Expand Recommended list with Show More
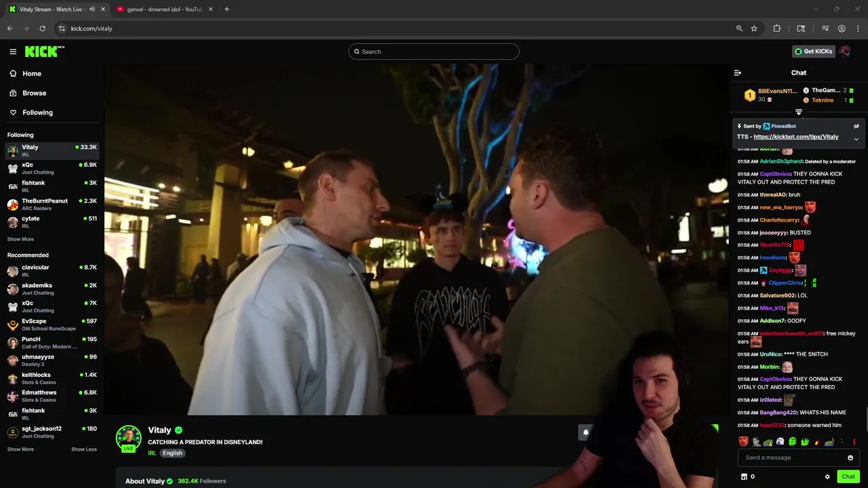 click(x=20, y=449)
